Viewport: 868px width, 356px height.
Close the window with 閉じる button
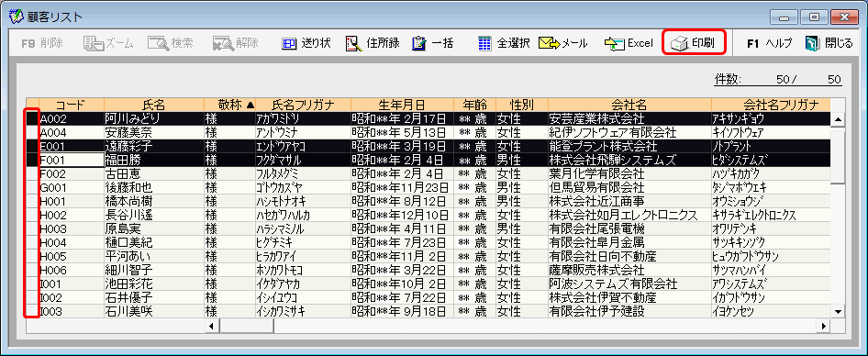[829, 43]
